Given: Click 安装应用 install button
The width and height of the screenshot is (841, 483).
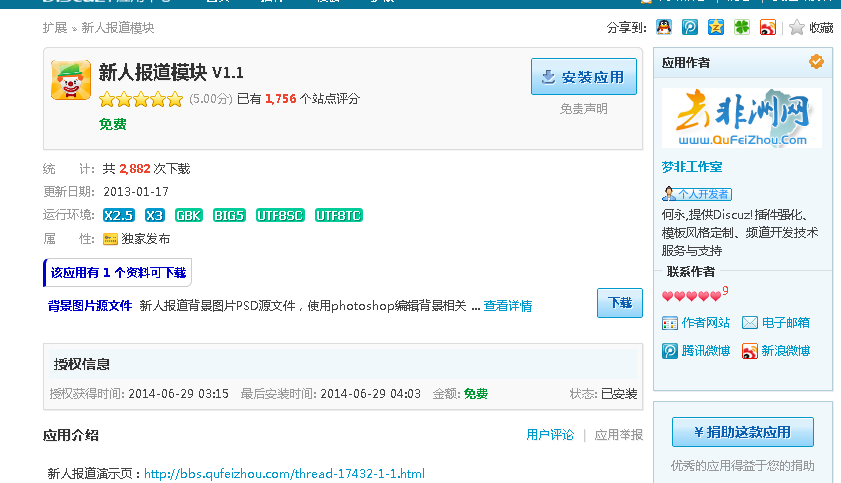Looking at the screenshot, I should (x=584, y=77).
